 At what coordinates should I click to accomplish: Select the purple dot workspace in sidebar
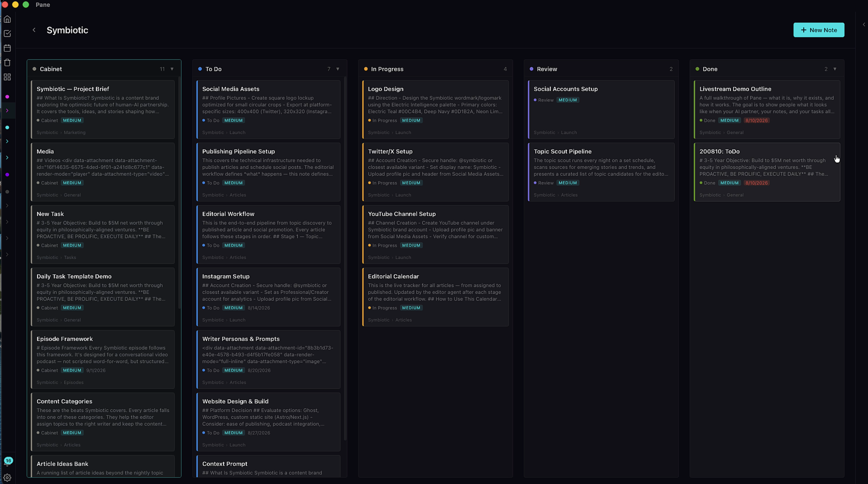tap(7, 175)
